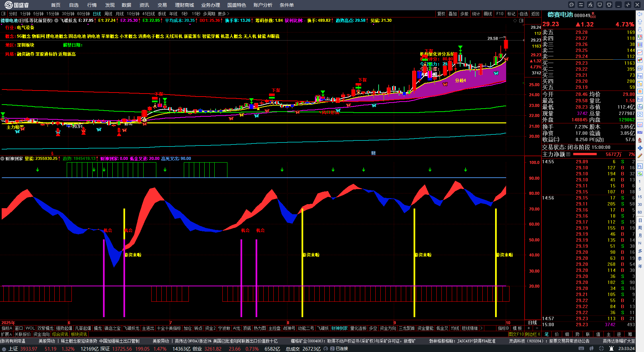Expand the 扩展 bottom panel arrow
644x352 pixels.
pos(6,334)
